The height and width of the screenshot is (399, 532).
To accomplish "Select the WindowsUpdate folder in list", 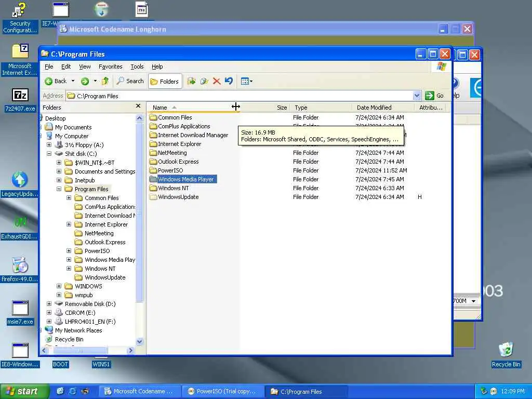I will (174, 197).
